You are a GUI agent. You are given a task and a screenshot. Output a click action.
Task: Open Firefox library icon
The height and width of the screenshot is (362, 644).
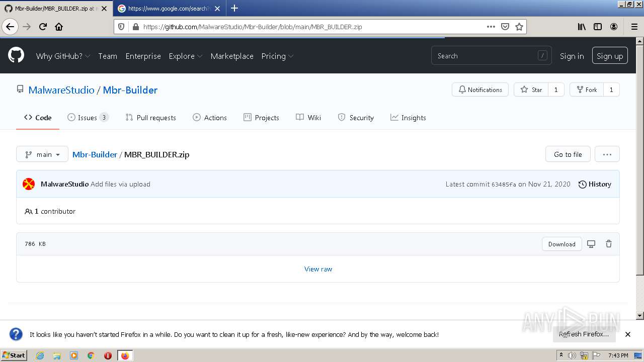point(582,27)
